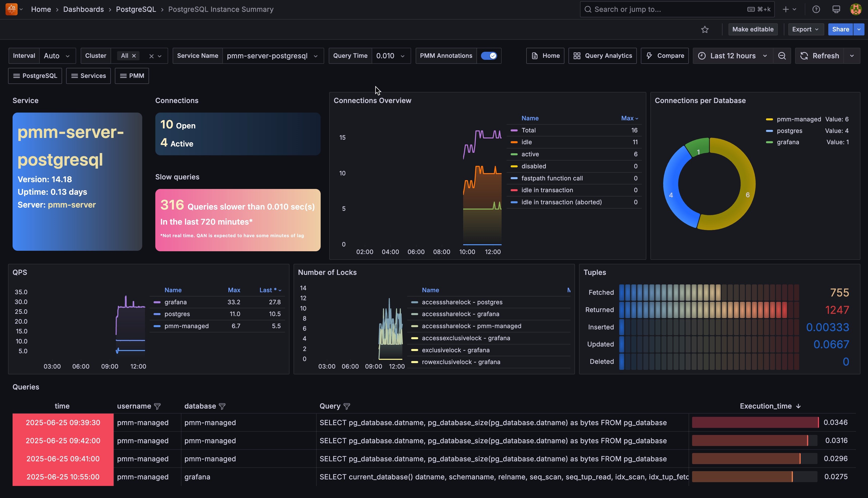Open the news monitor icon in header
Viewport: 868px width, 498px height.
[836, 9]
